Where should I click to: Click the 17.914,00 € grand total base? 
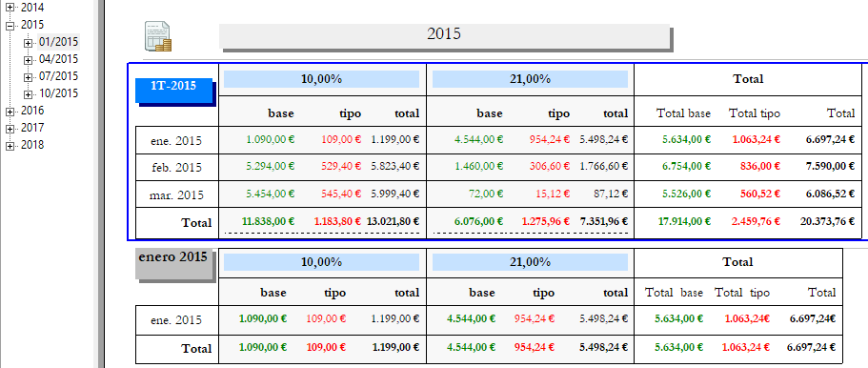pyautogui.click(x=685, y=221)
